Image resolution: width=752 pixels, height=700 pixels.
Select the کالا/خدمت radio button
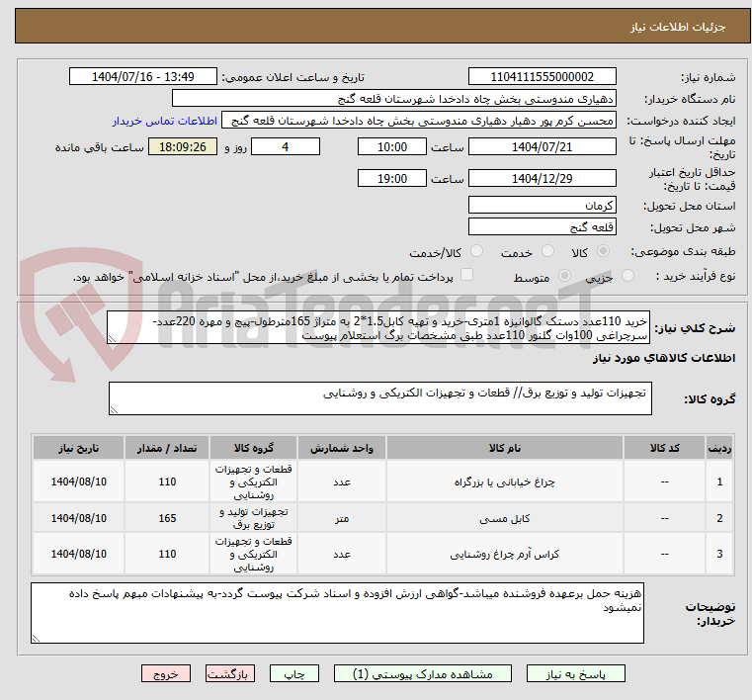tap(476, 251)
